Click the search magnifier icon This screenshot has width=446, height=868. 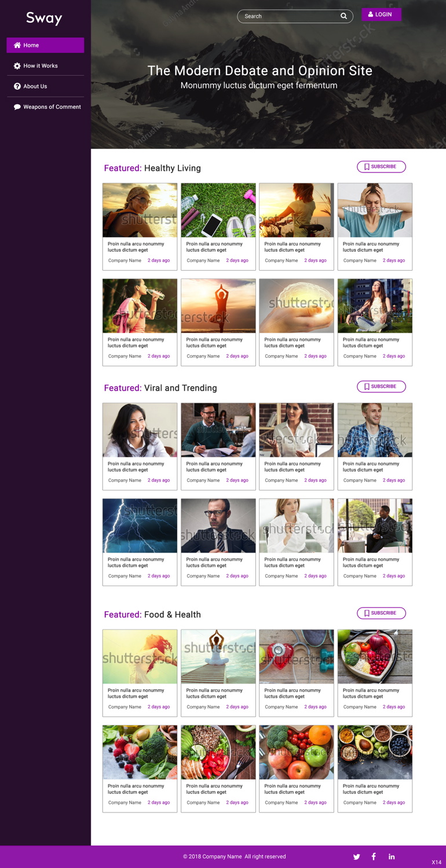[x=343, y=16]
